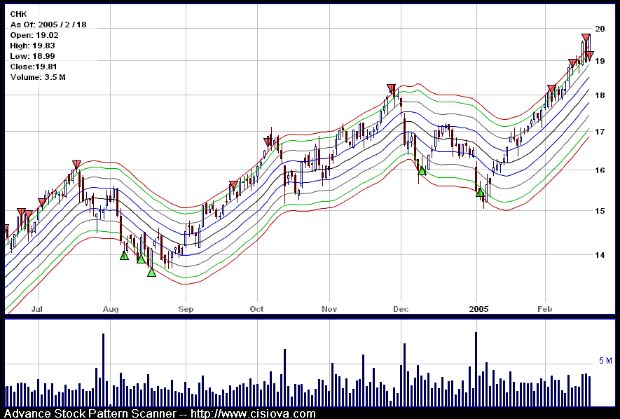Select the Jul month label

tap(37, 309)
